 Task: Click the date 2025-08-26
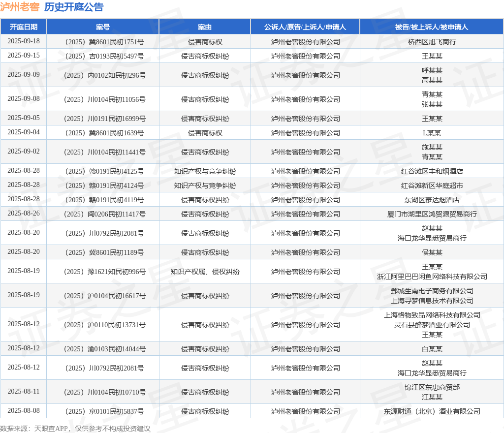(x=24, y=213)
